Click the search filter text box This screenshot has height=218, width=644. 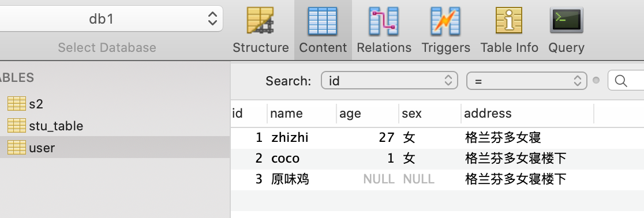(x=626, y=81)
